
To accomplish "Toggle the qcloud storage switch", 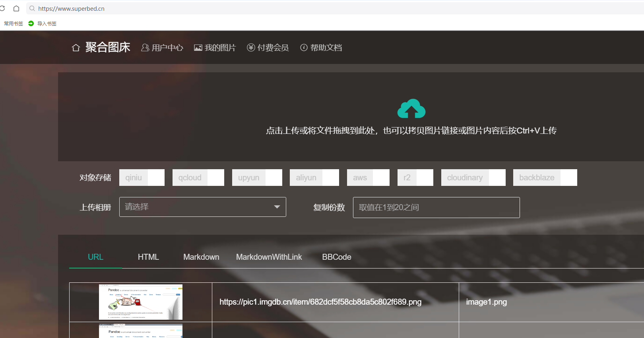I will [x=198, y=178].
